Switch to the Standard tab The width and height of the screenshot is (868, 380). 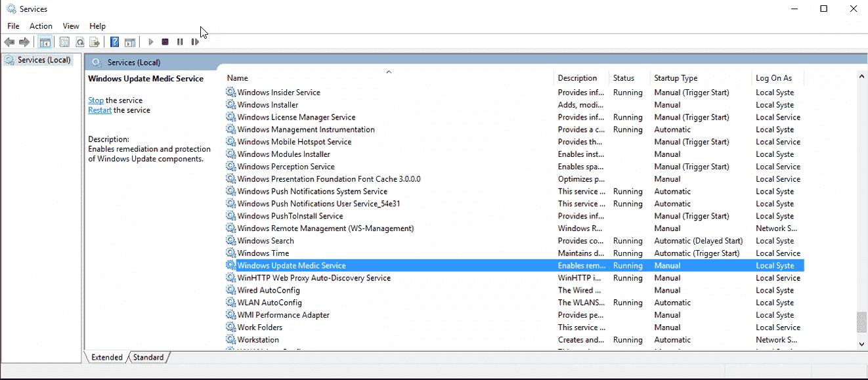point(148,357)
